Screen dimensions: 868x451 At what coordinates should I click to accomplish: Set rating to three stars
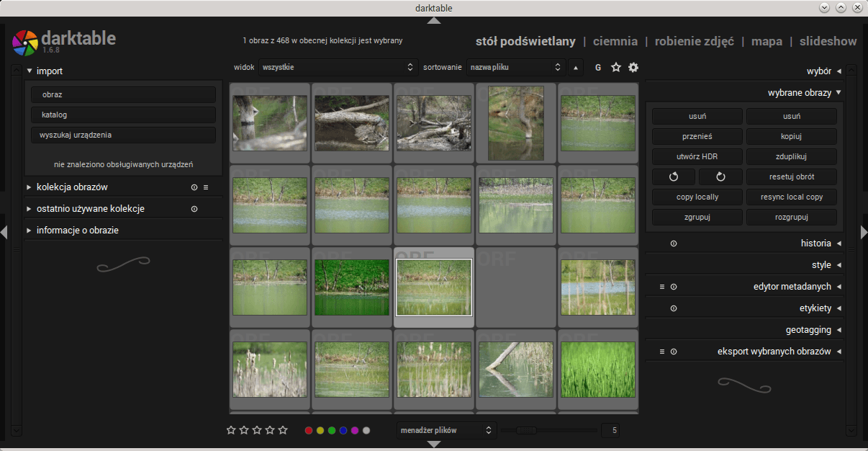pos(257,430)
